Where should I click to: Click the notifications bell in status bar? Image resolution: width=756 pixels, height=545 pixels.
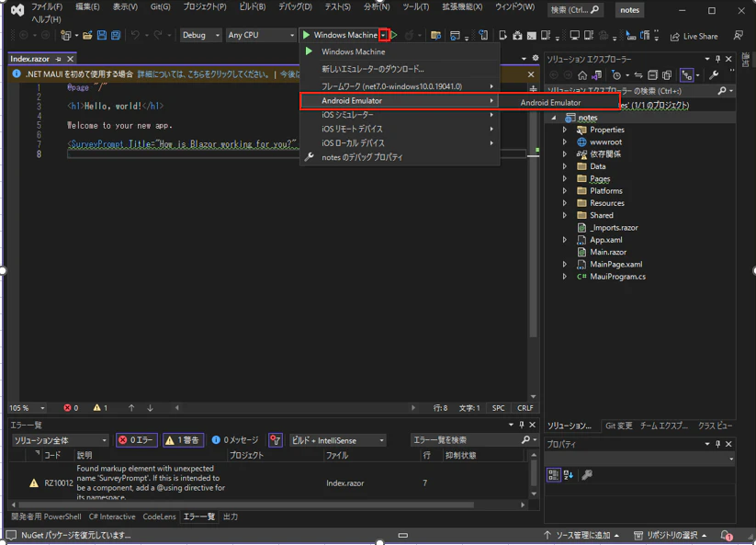tap(726, 536)
